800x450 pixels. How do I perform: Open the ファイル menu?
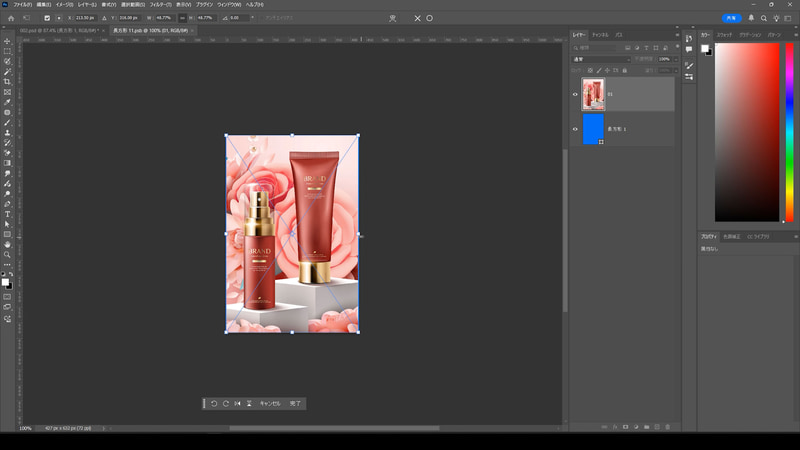click(22, 5)
